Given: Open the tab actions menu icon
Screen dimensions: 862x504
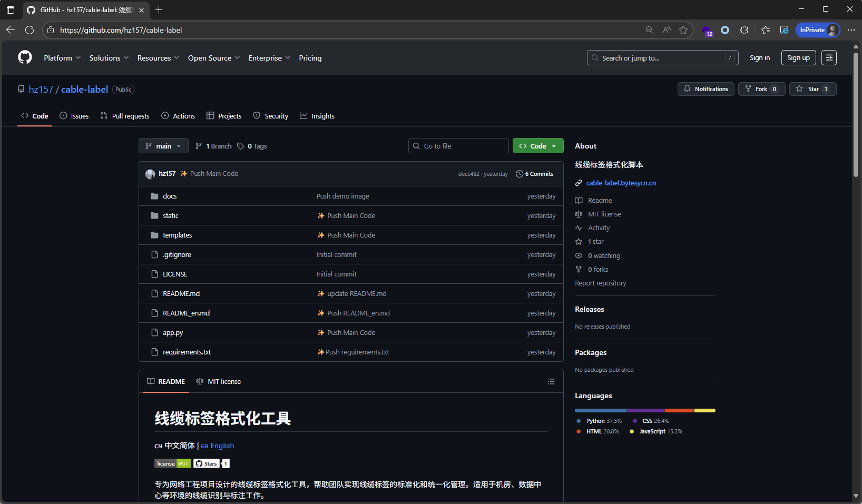Looking at the screenshot, I should coord(11,9).
